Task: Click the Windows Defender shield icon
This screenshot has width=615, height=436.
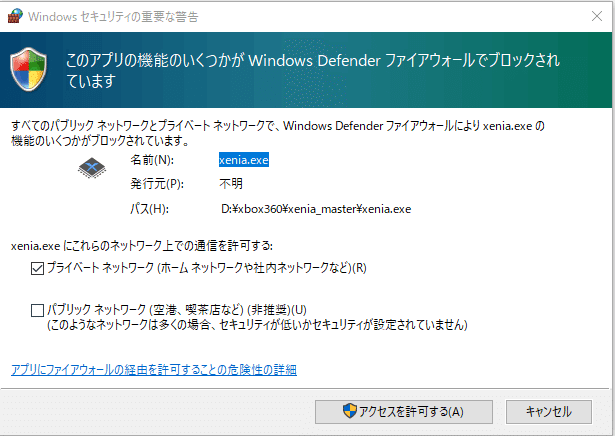Action: [28, 69]
